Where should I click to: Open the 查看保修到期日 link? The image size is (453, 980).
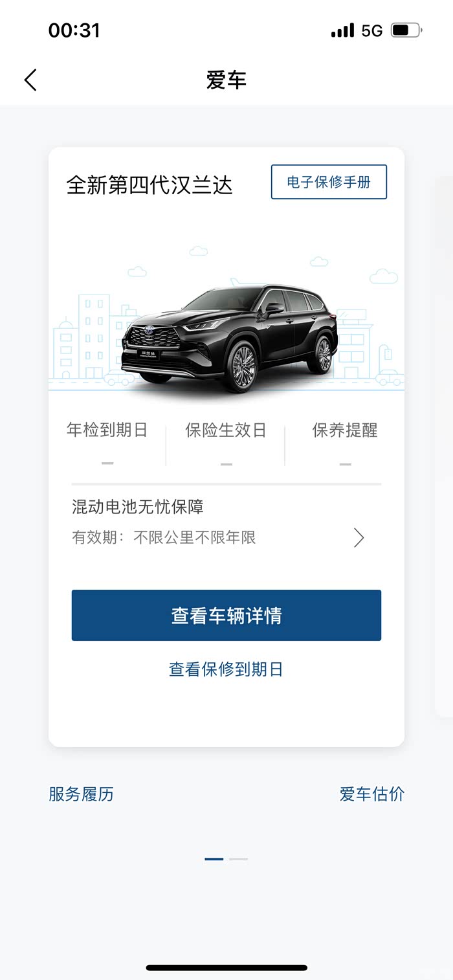point(226,669)
